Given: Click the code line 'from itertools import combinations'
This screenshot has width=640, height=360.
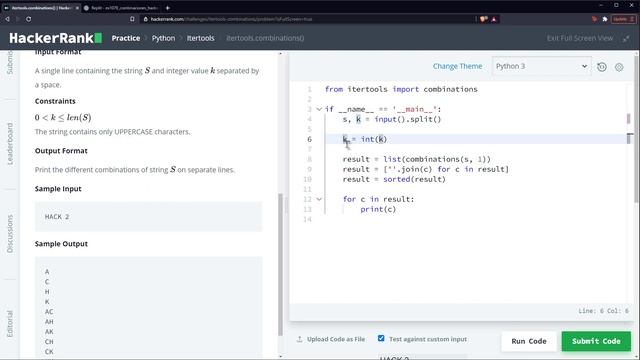Looking at the screenshot, I should pyautogui.click(x=401, y=89).
